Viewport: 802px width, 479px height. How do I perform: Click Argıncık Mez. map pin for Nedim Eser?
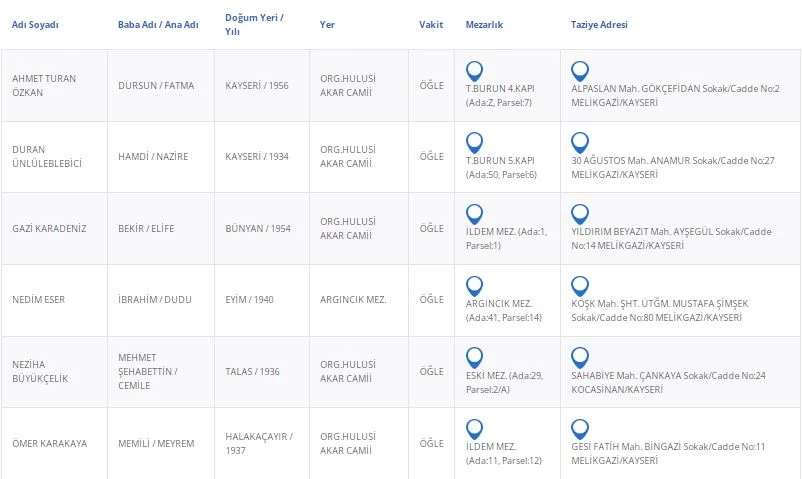pyautogui.click(x=475, y=285)
